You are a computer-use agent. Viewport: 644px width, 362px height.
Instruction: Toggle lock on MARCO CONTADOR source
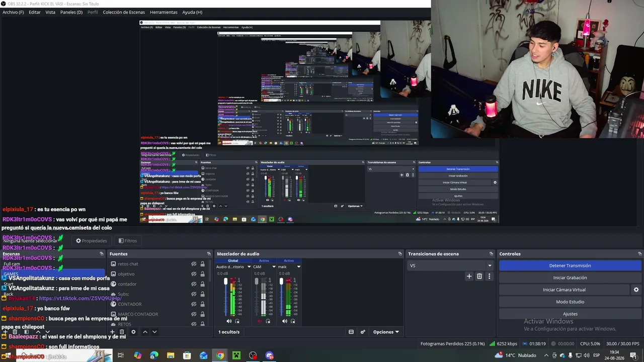202,314
